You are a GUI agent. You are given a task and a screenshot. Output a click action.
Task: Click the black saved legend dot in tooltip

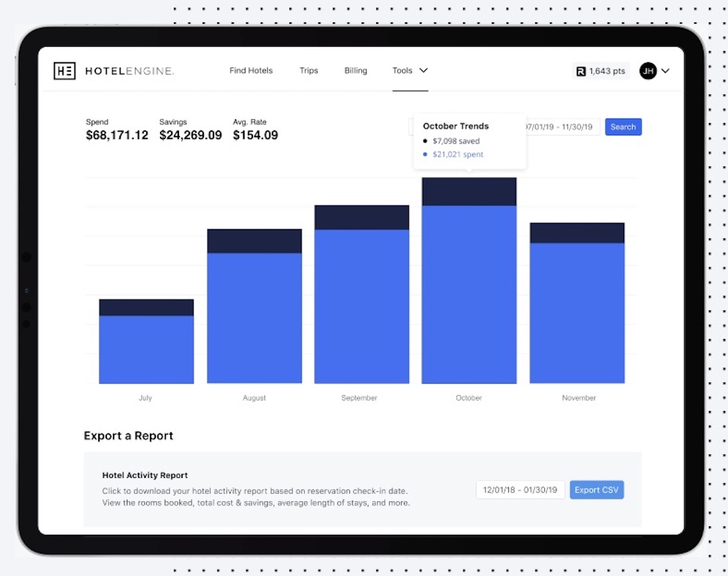point(425,141)
